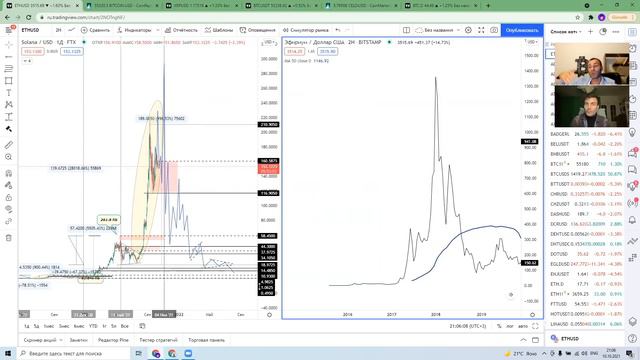Image resolution: width=640 pixels, height=360 pixels.
Task: Select the YTD date range
Action: (x=93, y=326)
